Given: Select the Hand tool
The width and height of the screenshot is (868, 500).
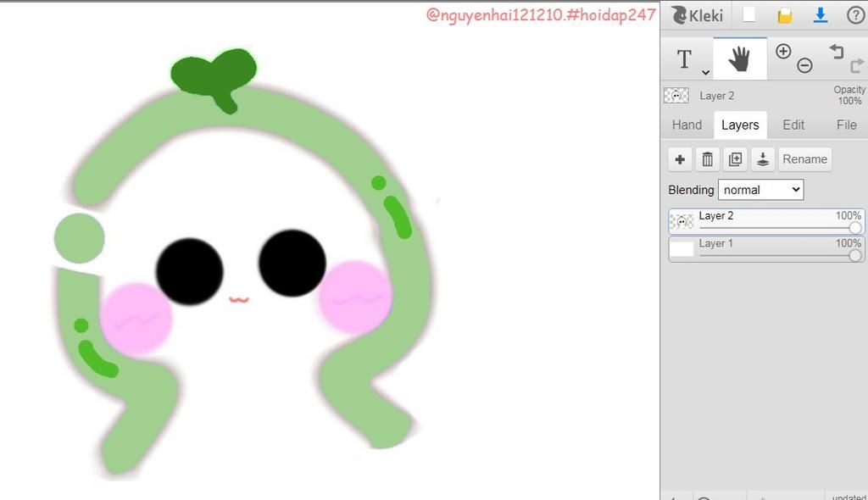Looking at the screenshot, I should (739, 58).
